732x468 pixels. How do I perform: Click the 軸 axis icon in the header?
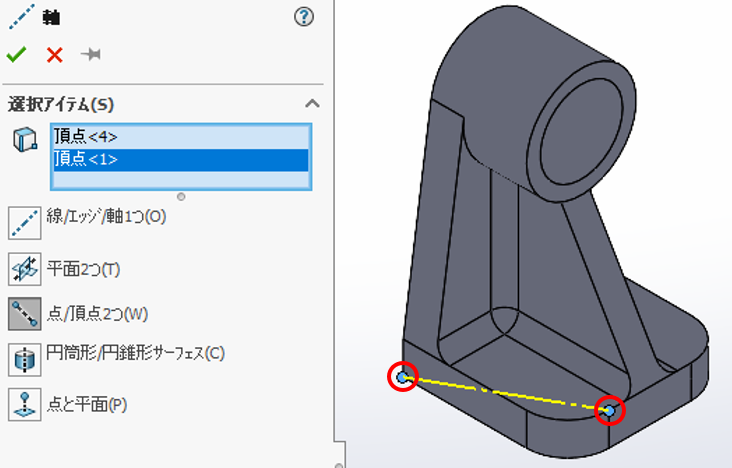(x=21, y=17)
